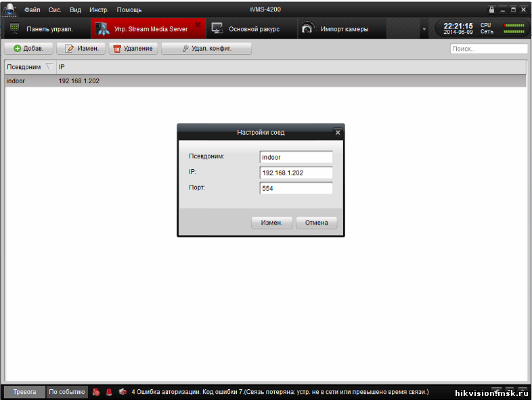
Task: Open the Помощь menu
Action: [129, 10]
